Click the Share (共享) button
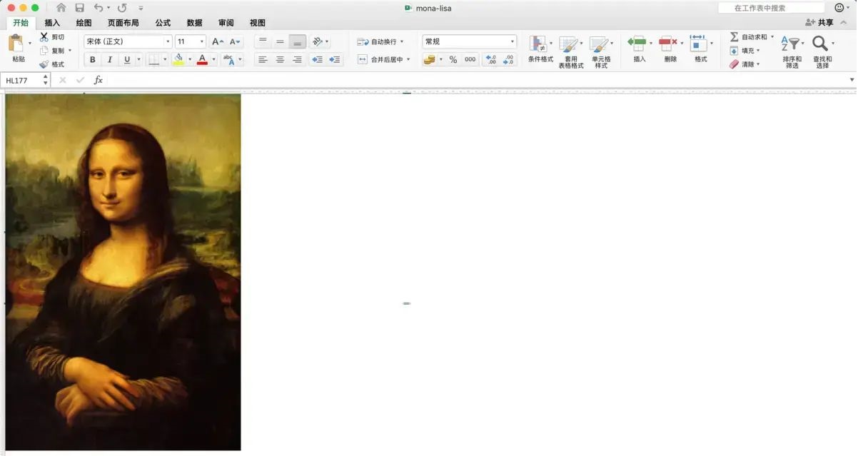This screenshot has width=868, height=456. point(819,23)
